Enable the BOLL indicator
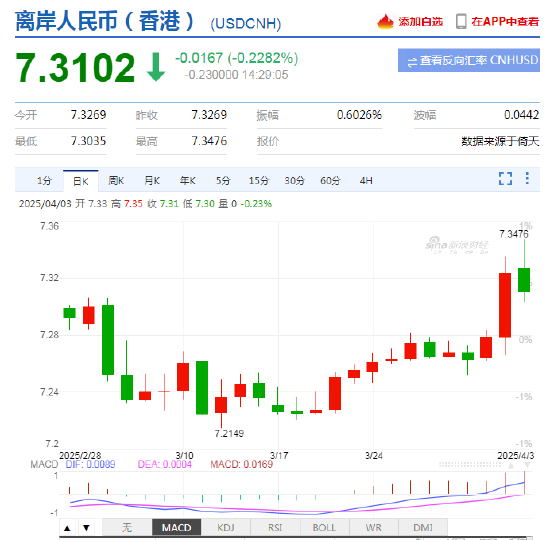This screenshot has width=550, height=540. [x=324, y=528]
